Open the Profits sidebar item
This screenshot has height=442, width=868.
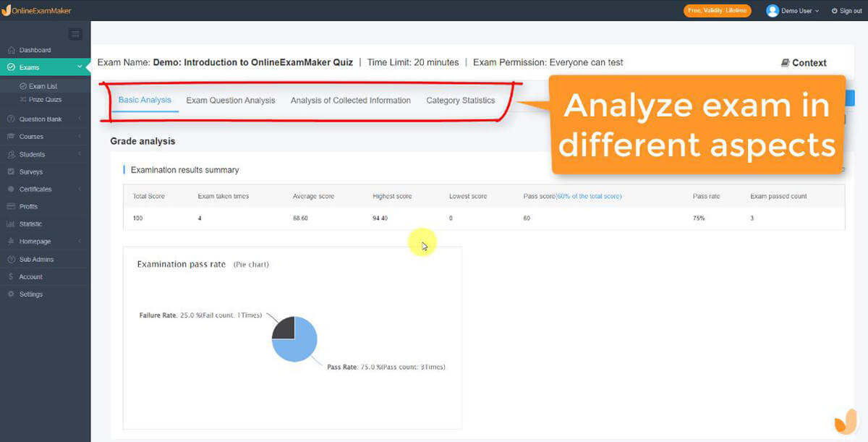[x=28, y=207]
